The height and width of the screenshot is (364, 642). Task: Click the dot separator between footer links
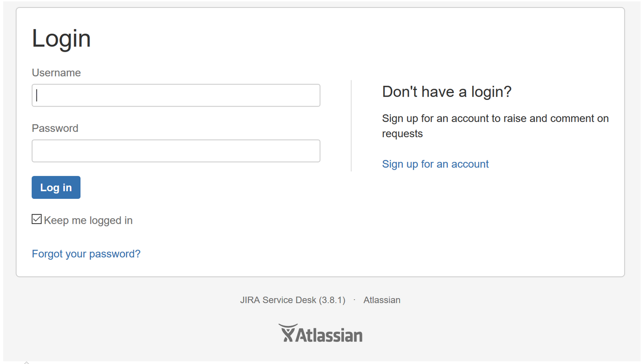[354, 300]
